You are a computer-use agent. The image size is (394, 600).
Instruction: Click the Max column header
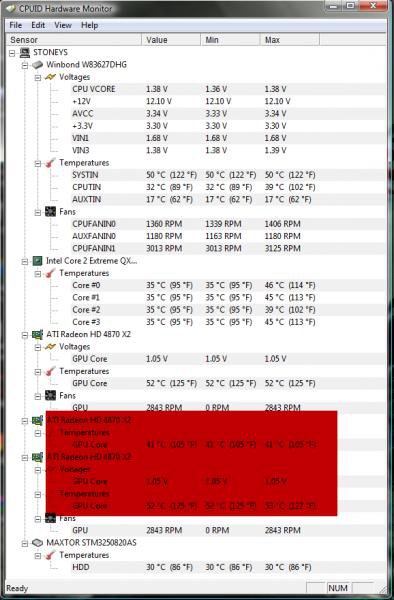290,40
